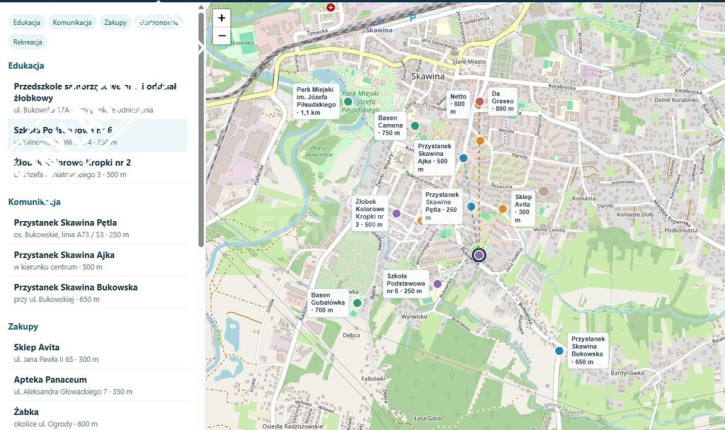Screen dimensions: 725x430
Task: Select the Edukacja filter chip
Action: coord(26,22)
